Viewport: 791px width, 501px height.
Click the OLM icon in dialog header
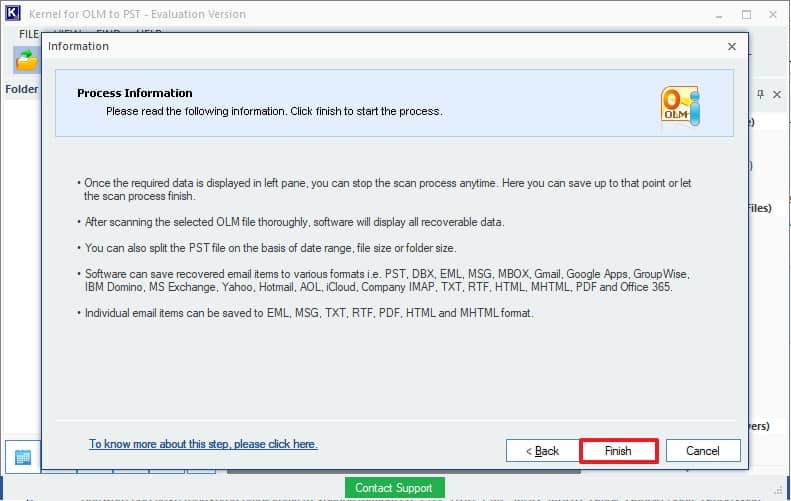click(680, 105)
